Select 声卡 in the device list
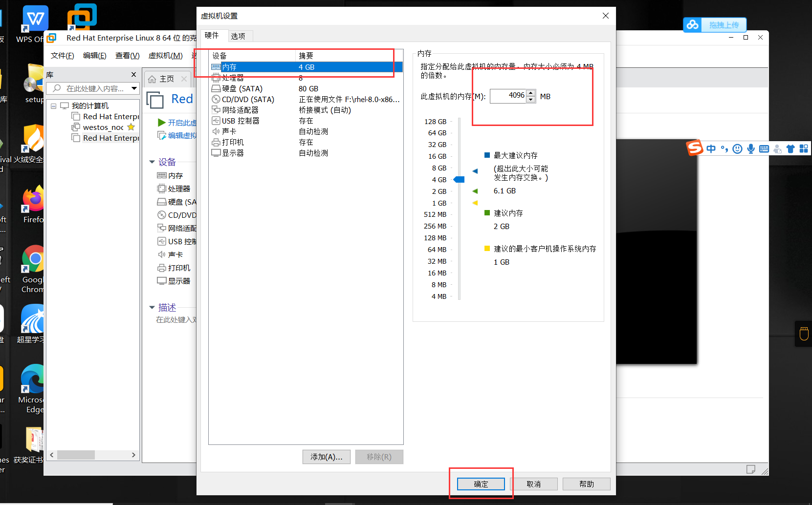Image resolution: width=812 pixels, height=505 pixels. [x=306, y=131]
